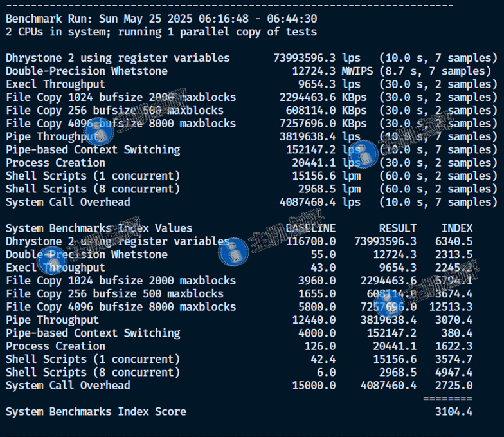Click the 12513.3 File Copy index value

click(450, 307)
